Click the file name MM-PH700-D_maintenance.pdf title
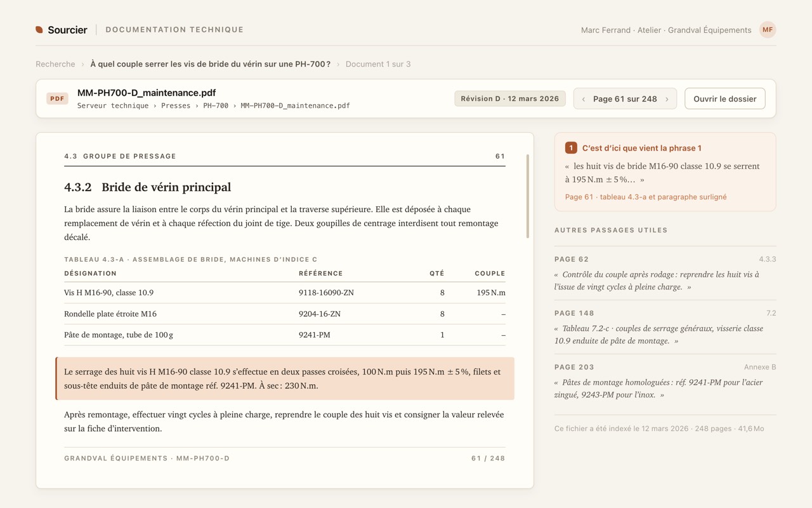 pyautogui.click(x=147, y=93)
